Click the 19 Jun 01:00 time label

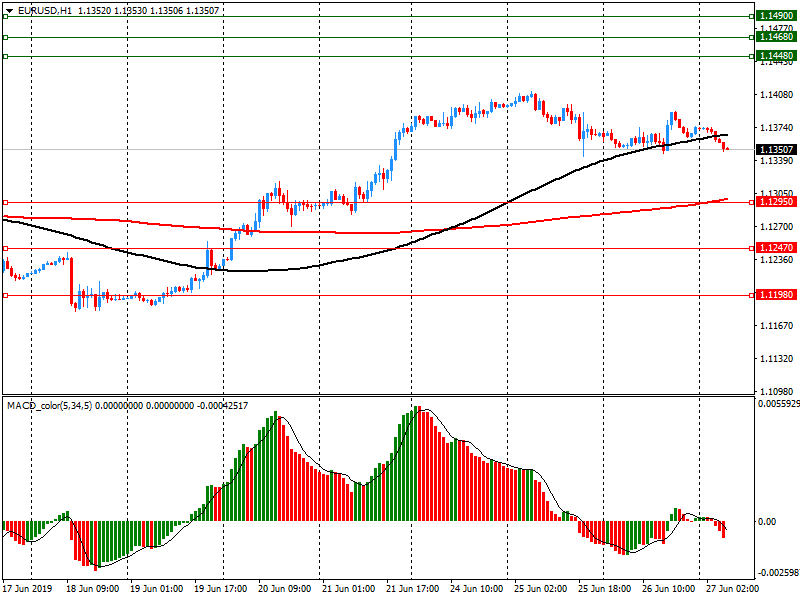coord(156,588)
